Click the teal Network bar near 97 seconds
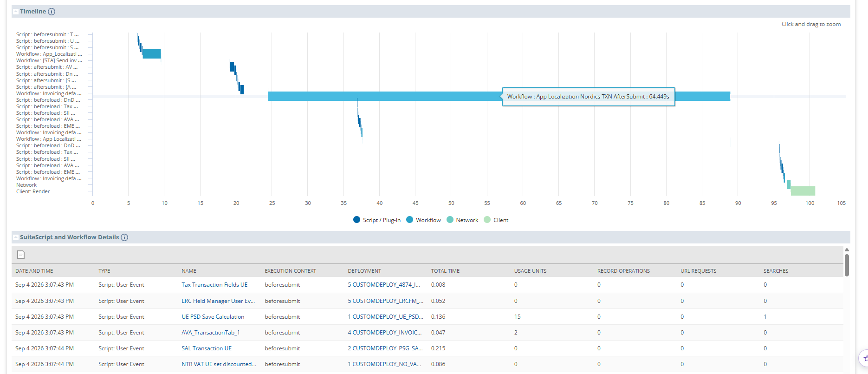This screenshot has width=868, height=374. click(789, 184)
